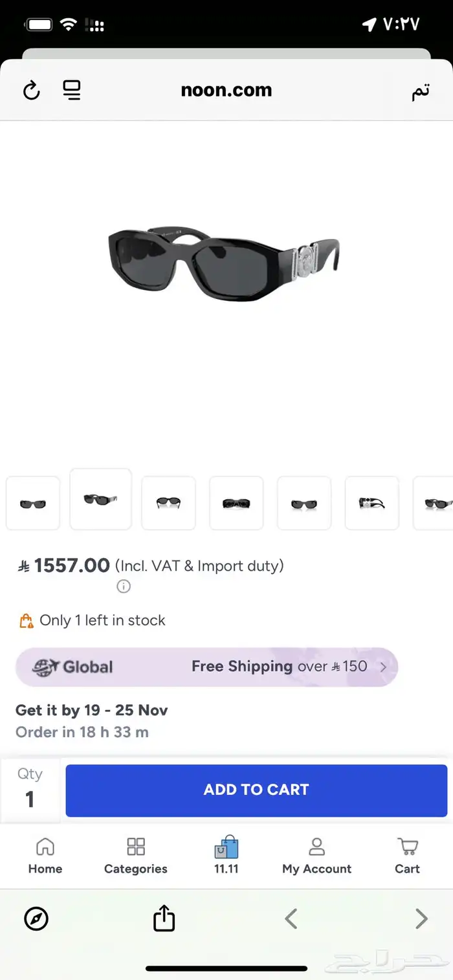The width and height of the screenshot is (453, 980).
Task: Open the Qty quantity selector
Action: [x=30, y=790]
